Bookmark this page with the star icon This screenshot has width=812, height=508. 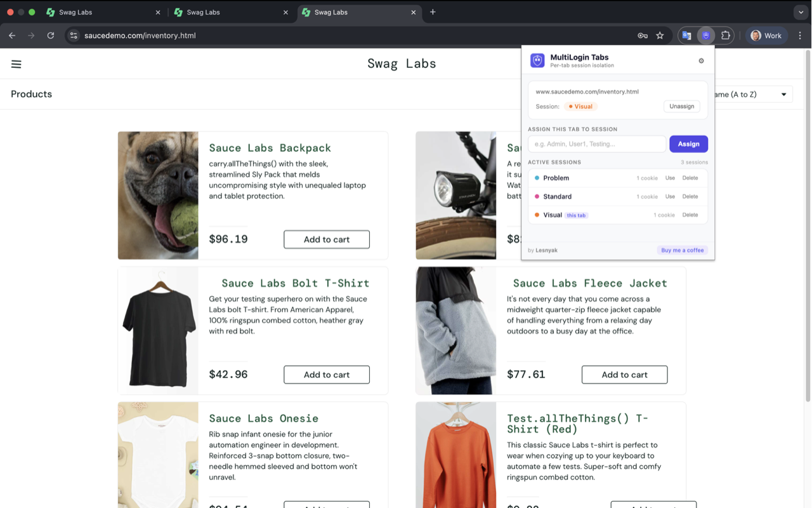(x=660, y=36)
